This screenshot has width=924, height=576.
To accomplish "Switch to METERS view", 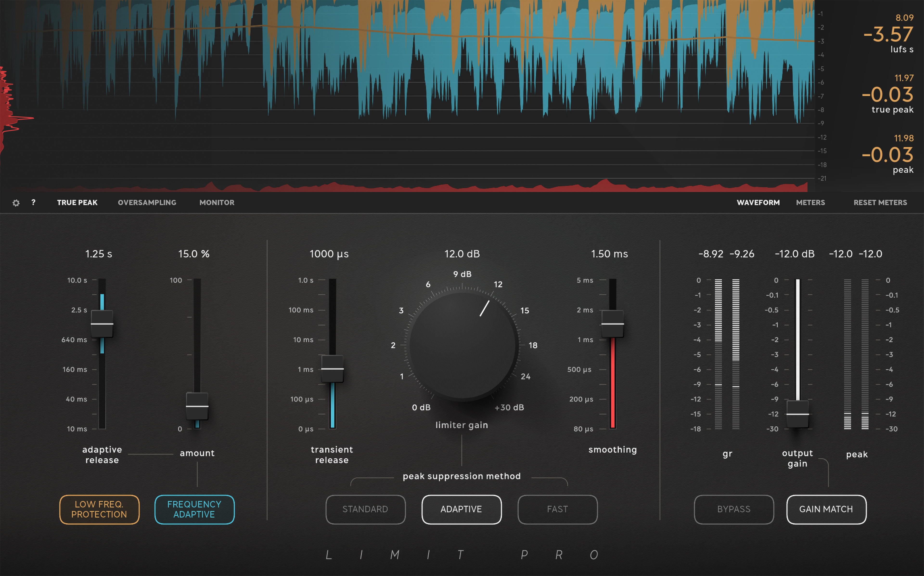I will pyautogui.click(x=810, y=203).
